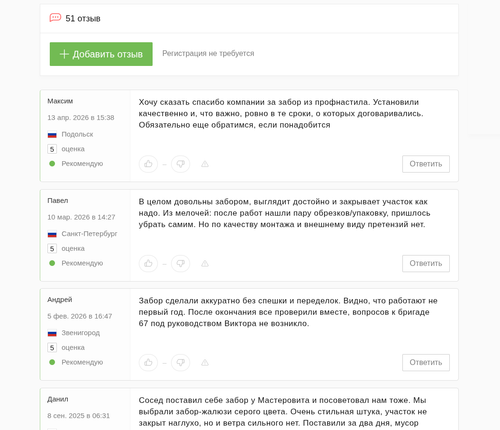The height and width of the screenshot is (430, 500).
Task: Dislike Андрей's review with the thumbs down
Action: pyautogui.click(x=180, y=363)
